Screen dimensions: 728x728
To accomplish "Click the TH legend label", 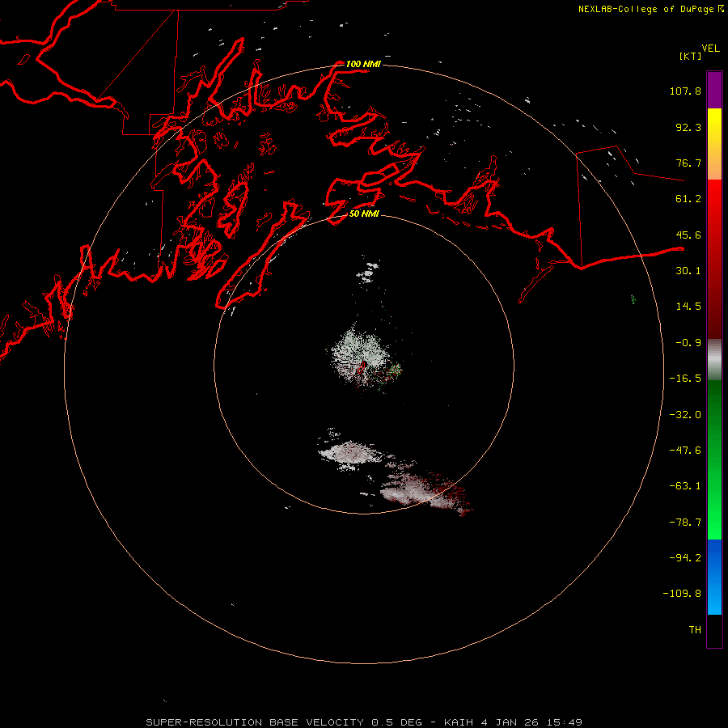I will point(695,630).
